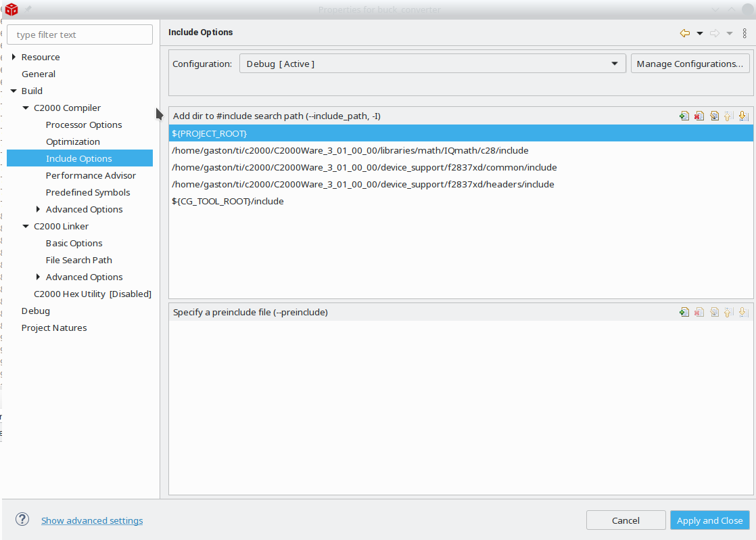Click the Manage Configurations button

[690, 64]
